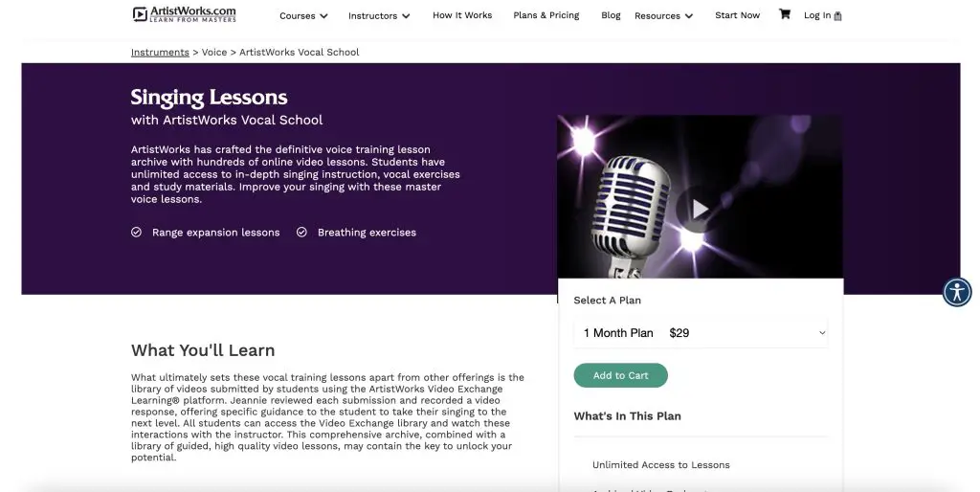The image size is (980, 492).
Task: Open the How It Works page
Action: pos(462,15)
